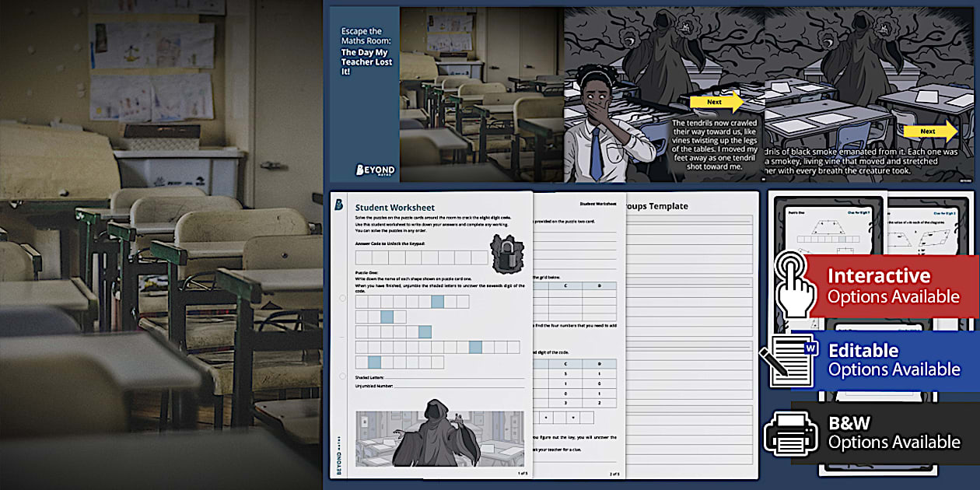Image resolution: width=980 pixels, height=490 pixels.
Task: Click the Escape the Maths Room title
Action: [x=366, y=51]
